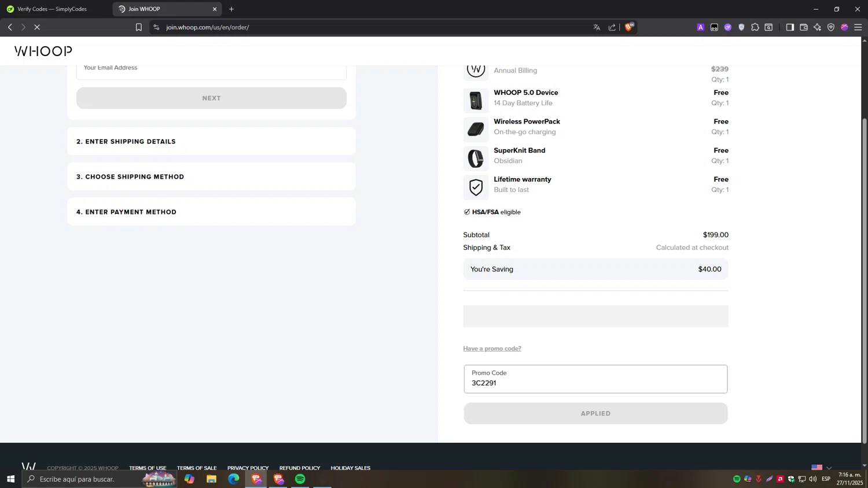The image size is (868, 488).
Task: Stop loading the page
Action: click(36, 27)
